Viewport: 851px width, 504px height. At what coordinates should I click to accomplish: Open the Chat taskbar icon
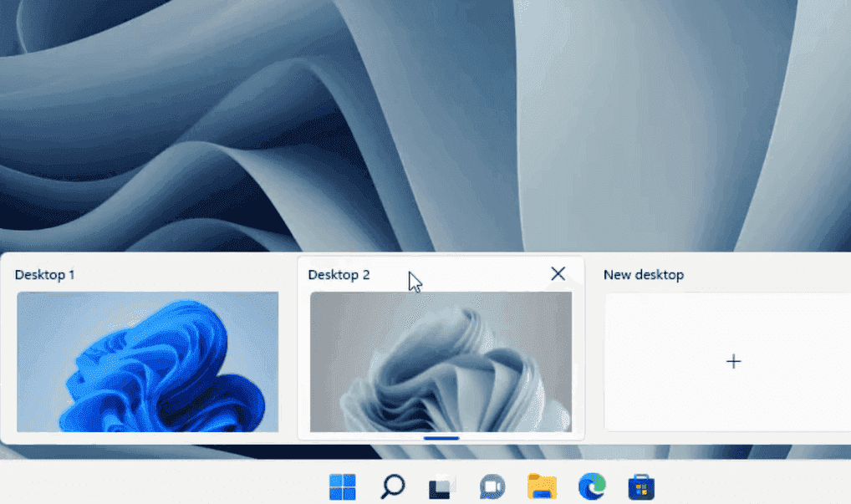click(492, 486)
